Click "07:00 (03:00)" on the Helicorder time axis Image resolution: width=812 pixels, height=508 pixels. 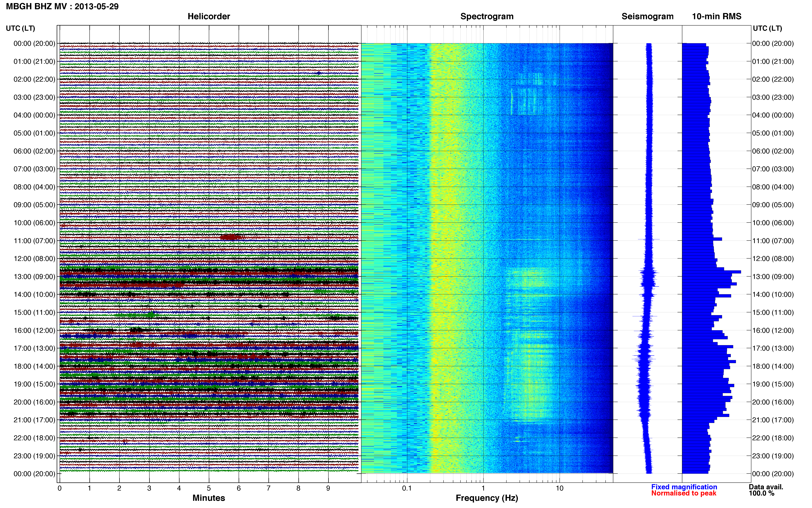34,169
